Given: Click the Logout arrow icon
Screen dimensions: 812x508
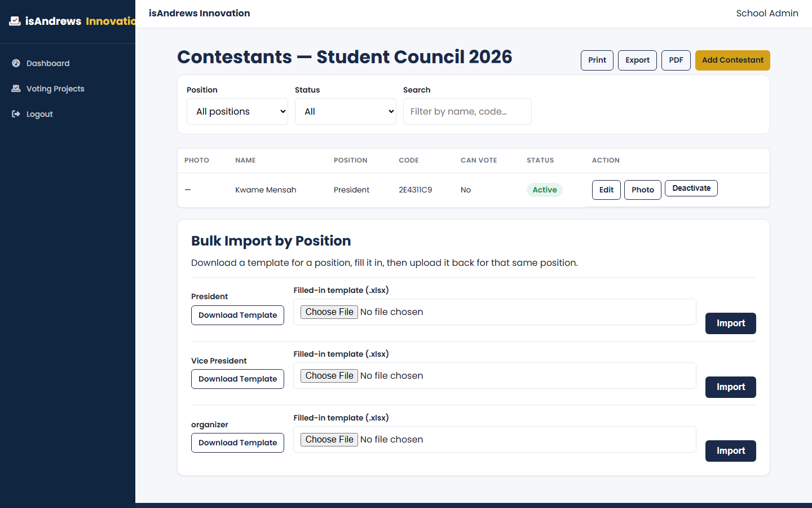Looking at the screenshot, I should [x=16, y=114].
